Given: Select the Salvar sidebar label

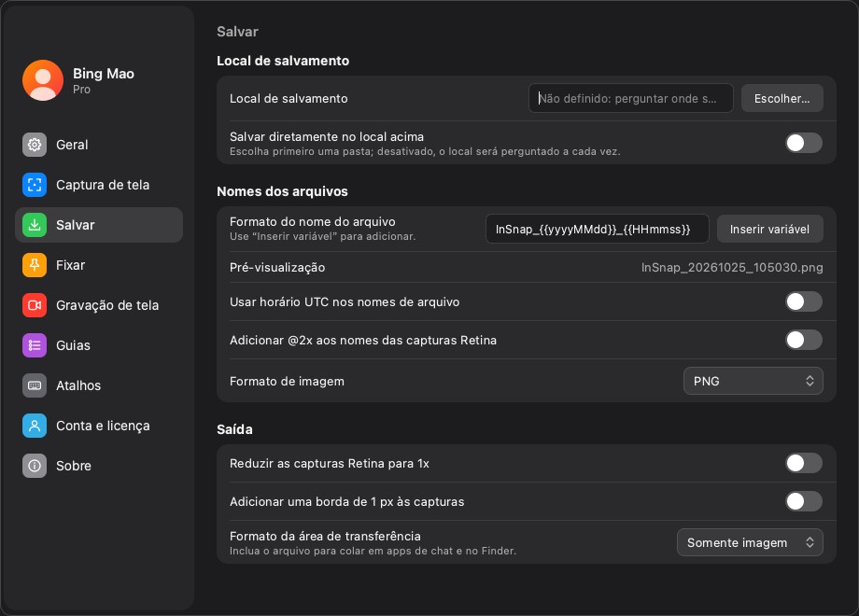Looking at the screenshot, I should (75, 225).
